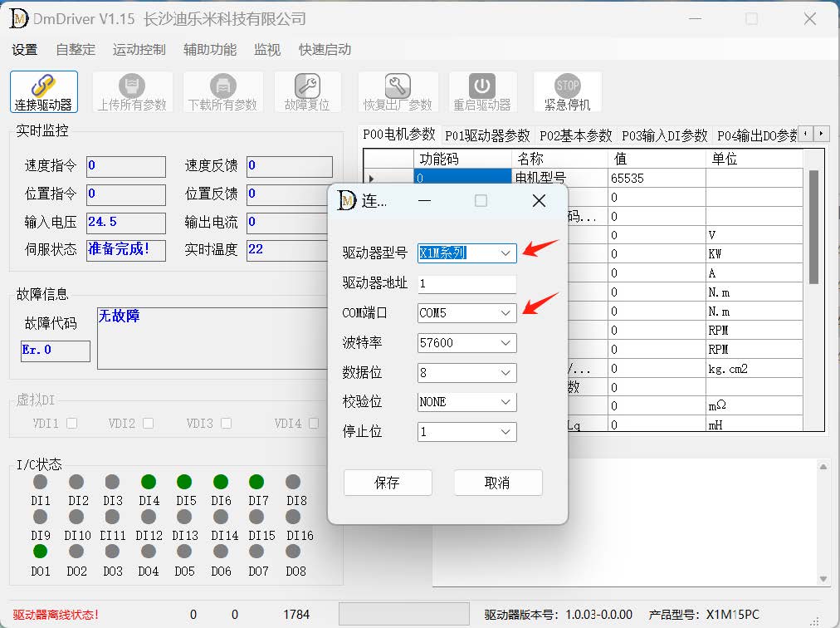Screen dimensions: 840x628
Task: Click the 速度指令 value field
Action: click(x=126, y=166)
